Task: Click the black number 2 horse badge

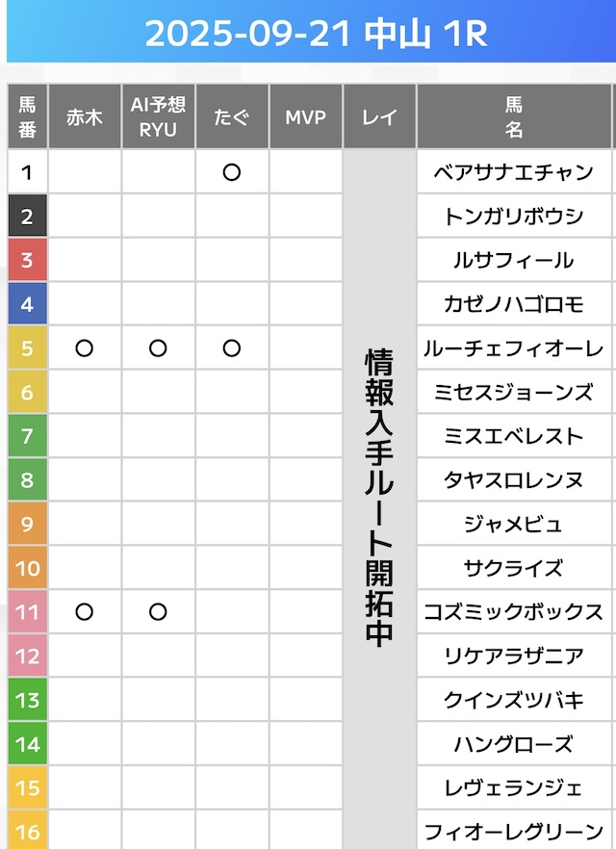Action: tap(27, 217)
